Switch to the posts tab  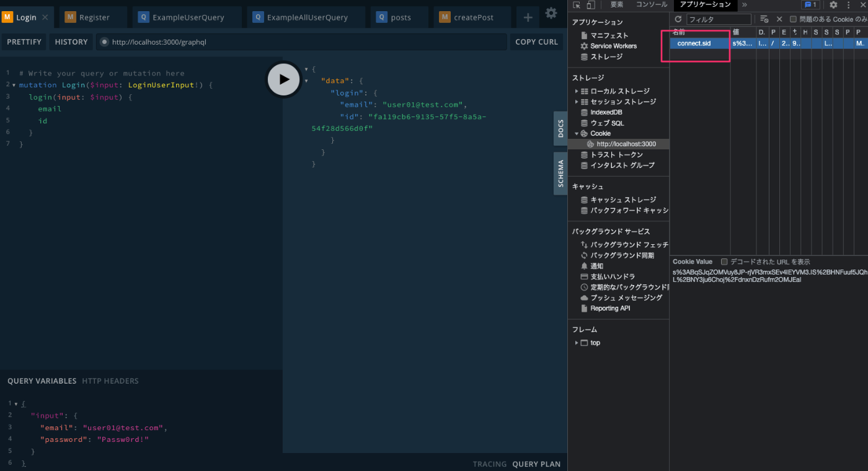(399, 17)
